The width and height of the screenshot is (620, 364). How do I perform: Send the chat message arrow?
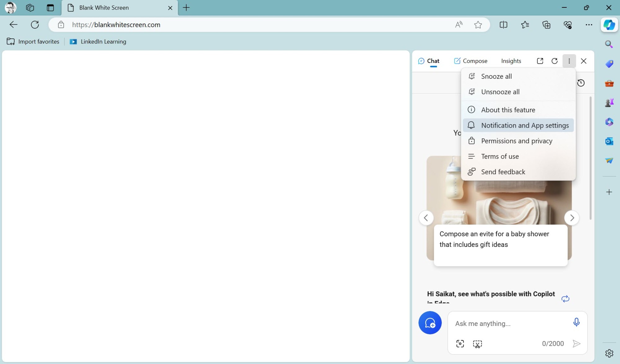576,344
